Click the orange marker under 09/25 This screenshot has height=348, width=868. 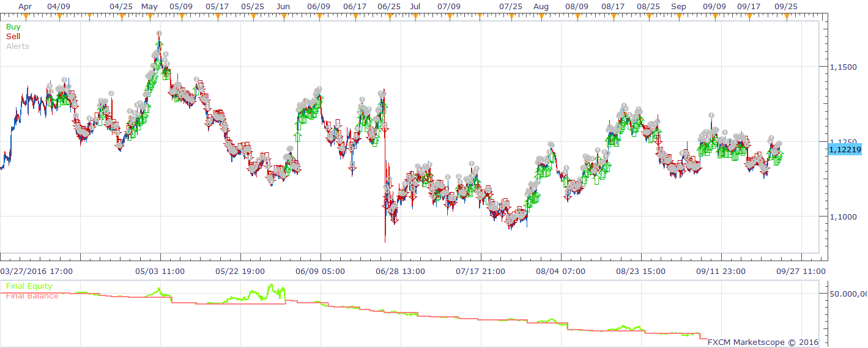click(x=786, y=16)
